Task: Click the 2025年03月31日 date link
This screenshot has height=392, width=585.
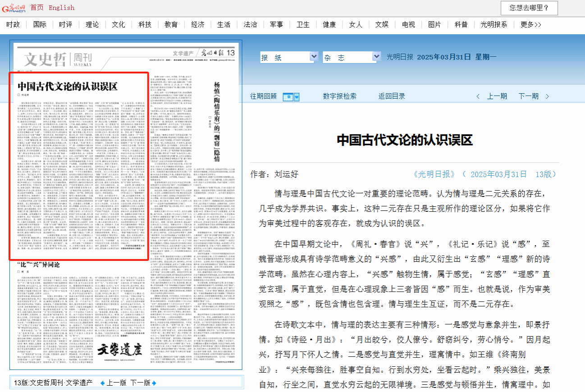Action: click(499, 174)
